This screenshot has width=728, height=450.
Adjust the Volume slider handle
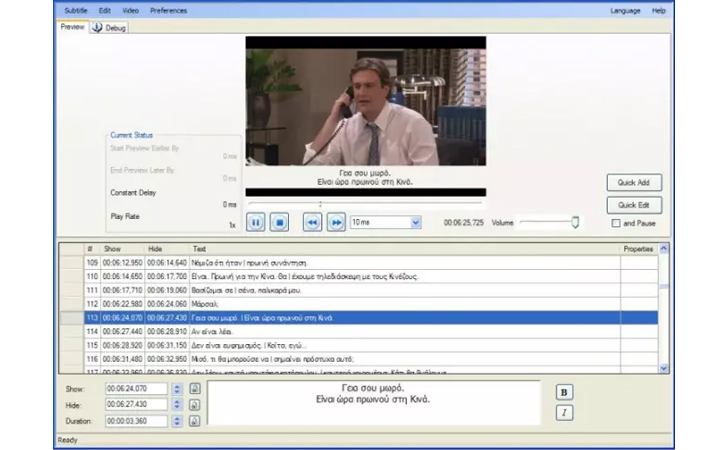(575, 222)
